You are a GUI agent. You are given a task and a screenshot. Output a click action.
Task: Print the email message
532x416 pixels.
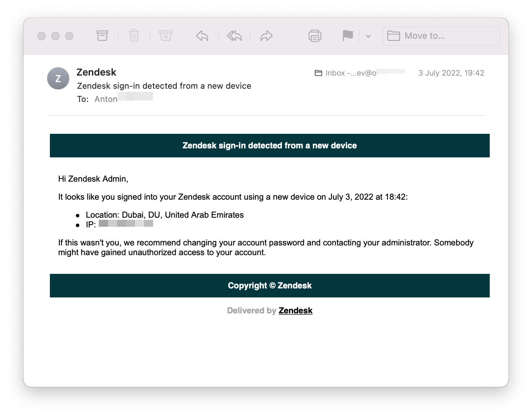click(x=315, y=36)
